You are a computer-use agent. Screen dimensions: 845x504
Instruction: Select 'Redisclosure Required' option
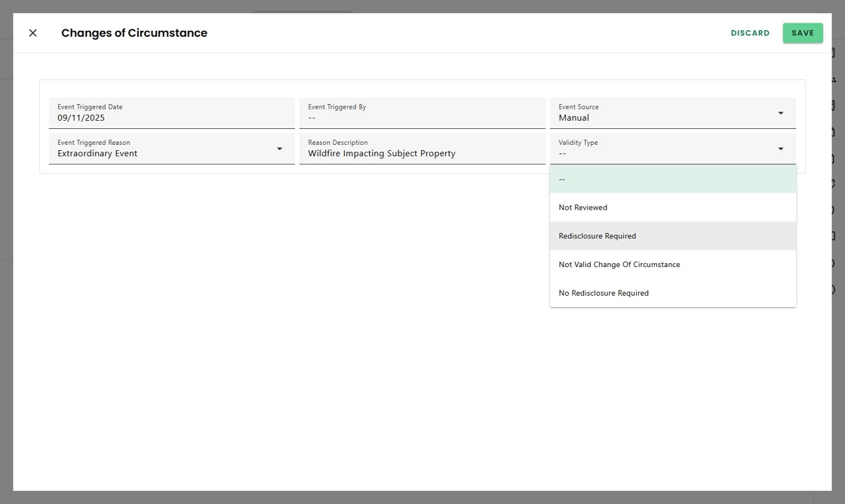coord(598,236)
